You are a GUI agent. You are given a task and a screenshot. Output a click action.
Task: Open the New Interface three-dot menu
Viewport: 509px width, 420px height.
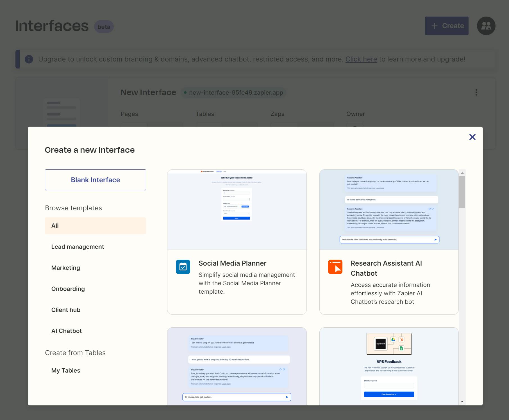coord(476,92)
